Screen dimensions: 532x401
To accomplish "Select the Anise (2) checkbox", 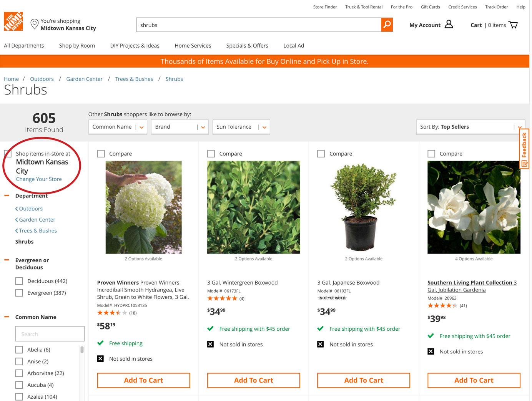I will tap(19, 361).
